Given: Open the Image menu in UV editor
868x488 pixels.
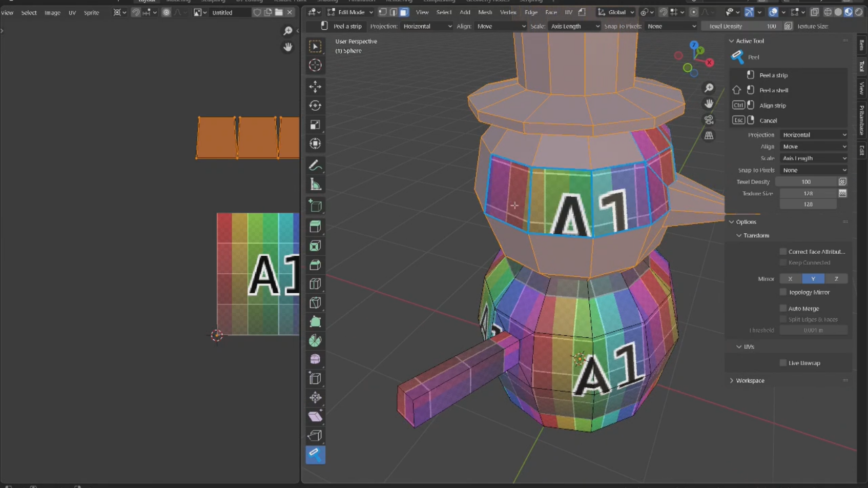Looking at the screenshot, I should pos(52,13).
